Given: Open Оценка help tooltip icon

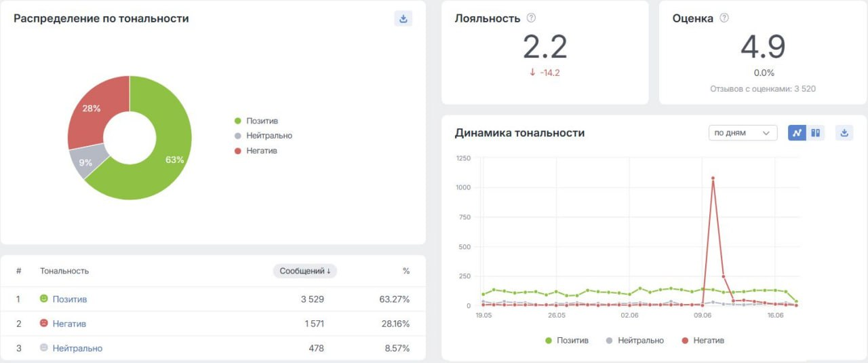Looking at the screenshot, I should 724,18.
